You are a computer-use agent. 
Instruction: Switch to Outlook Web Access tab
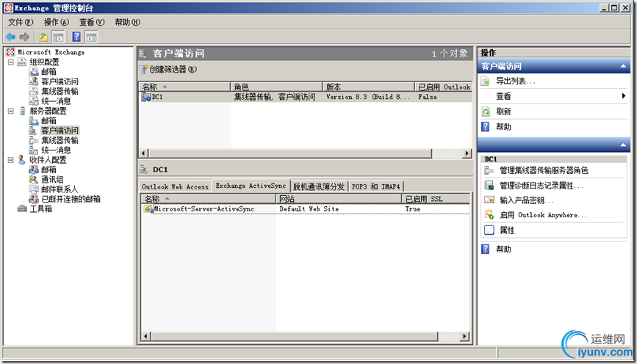coord(175,186)
